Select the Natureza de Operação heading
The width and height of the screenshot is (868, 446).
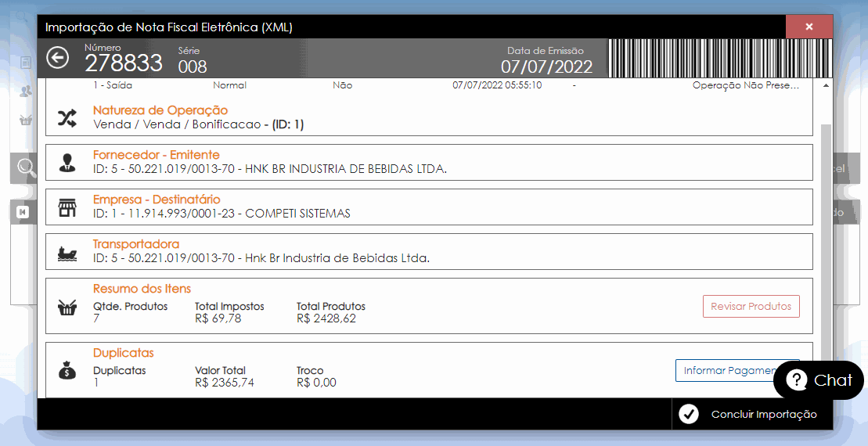coord(160,110)
